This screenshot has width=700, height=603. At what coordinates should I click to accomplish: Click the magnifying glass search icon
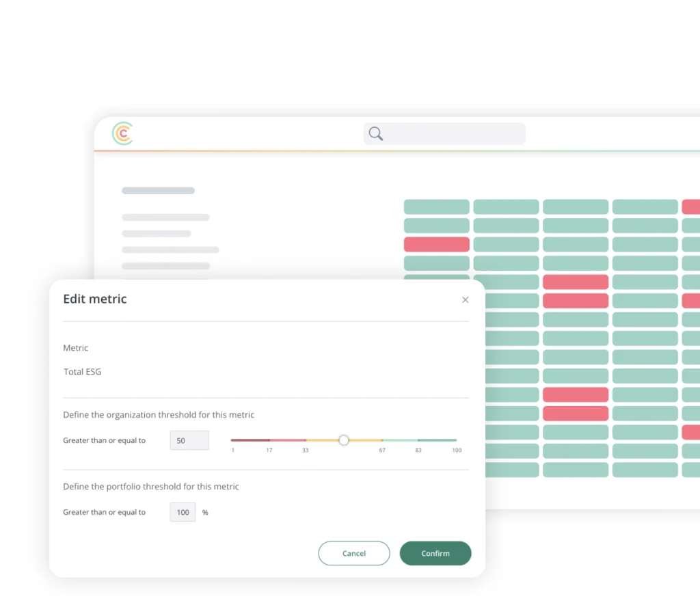pos(375,134)
